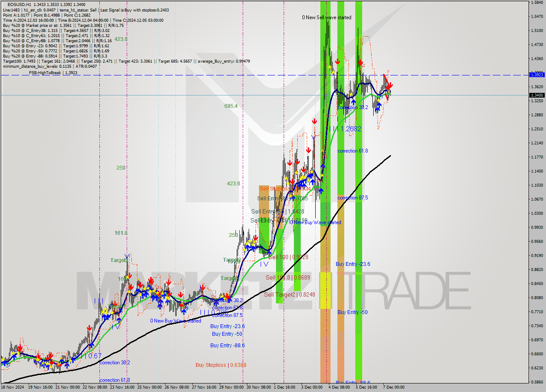546x392 pixels.
Task: Click the '29 Nov 00:00' time axis label
Action: pyautogui.click(x=231, y=387)
